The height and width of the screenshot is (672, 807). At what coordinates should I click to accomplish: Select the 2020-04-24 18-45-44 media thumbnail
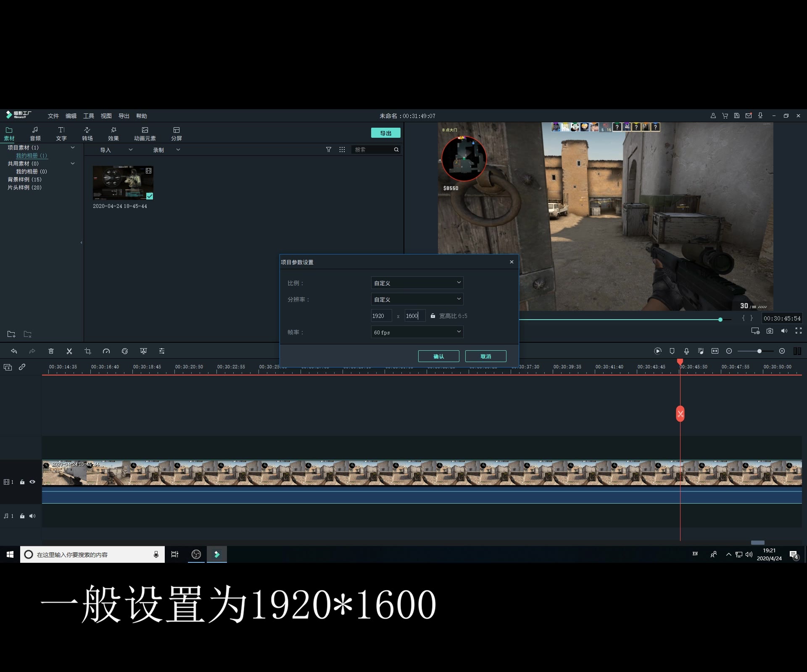[123, 183]
